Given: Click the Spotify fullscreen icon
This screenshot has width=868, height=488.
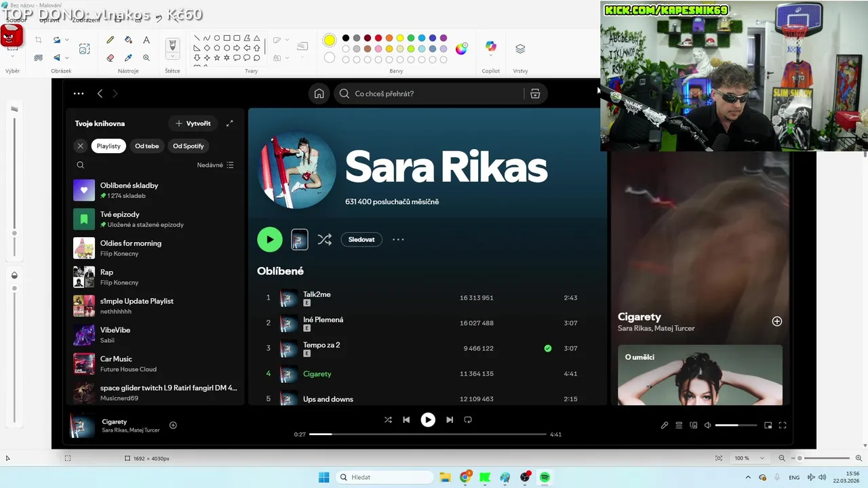Looking at the screenshot, I should 783,425.
